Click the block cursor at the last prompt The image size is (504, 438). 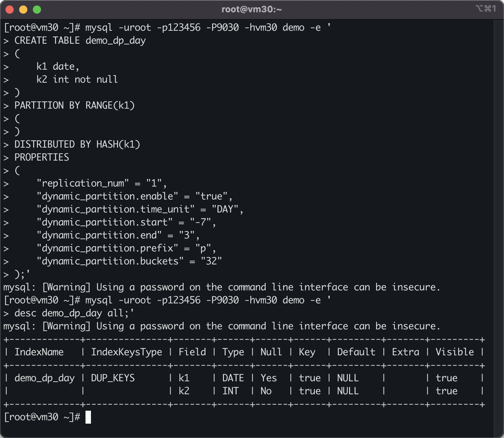click(x=88, y=417)
